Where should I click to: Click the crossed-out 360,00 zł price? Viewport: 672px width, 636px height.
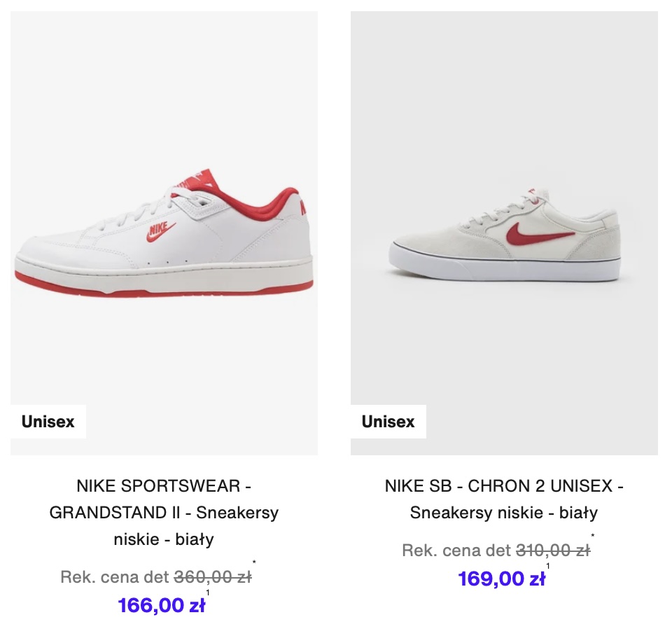coord(213,577)
